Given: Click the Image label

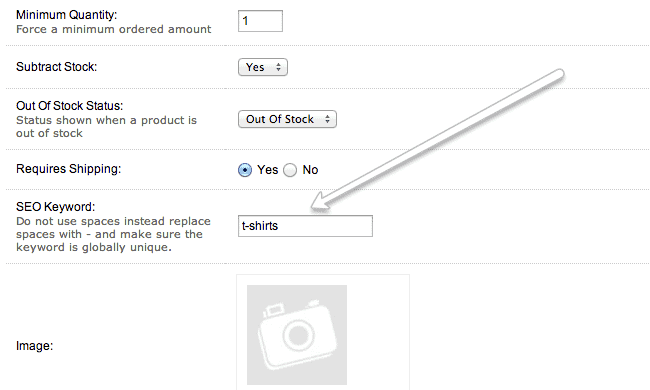Looking at the screenshot, I should pyautogui.click(x=34, y=346).
